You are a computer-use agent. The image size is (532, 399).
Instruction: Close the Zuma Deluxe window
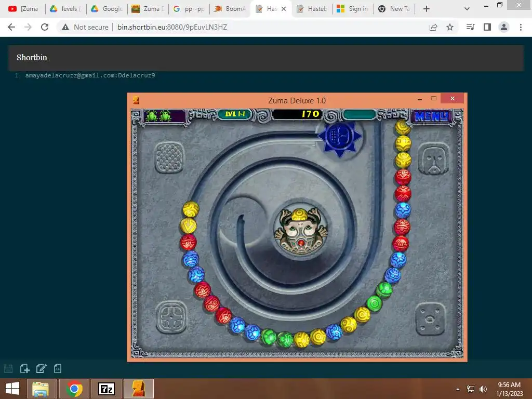pos(453,98)
